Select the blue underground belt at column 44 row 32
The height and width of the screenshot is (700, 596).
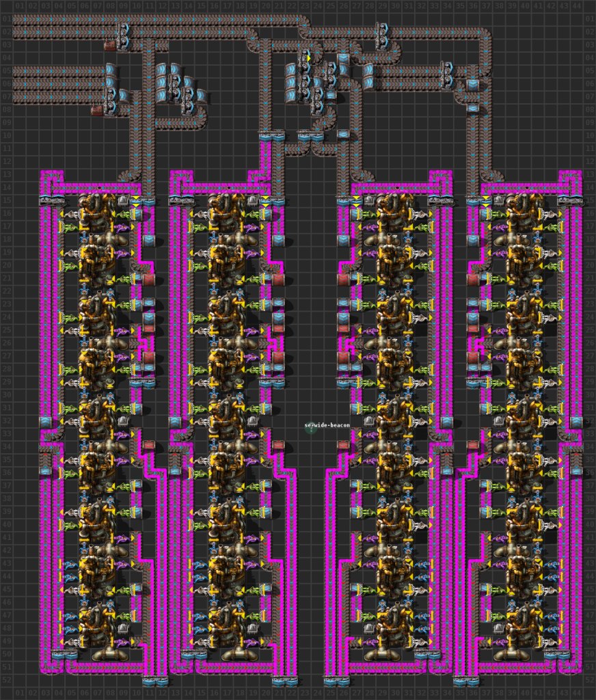pyautogui.click(x=576, y=420)
